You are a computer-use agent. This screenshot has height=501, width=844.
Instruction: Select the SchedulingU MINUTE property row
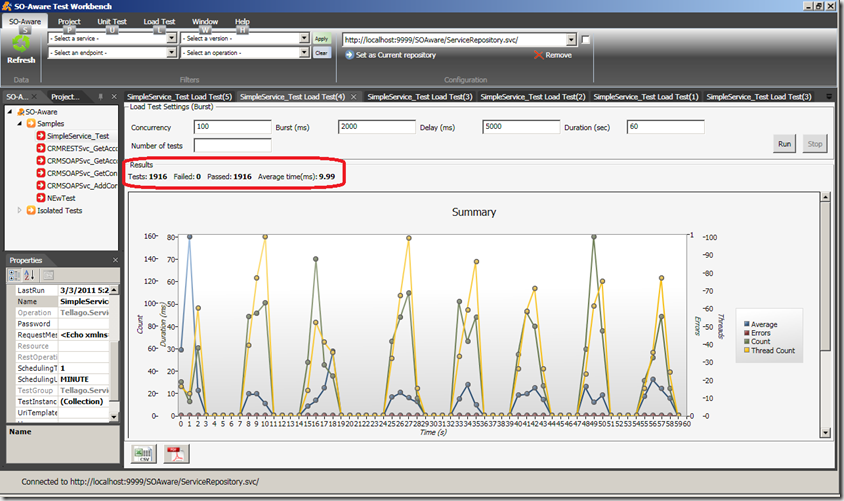point(62,379)
